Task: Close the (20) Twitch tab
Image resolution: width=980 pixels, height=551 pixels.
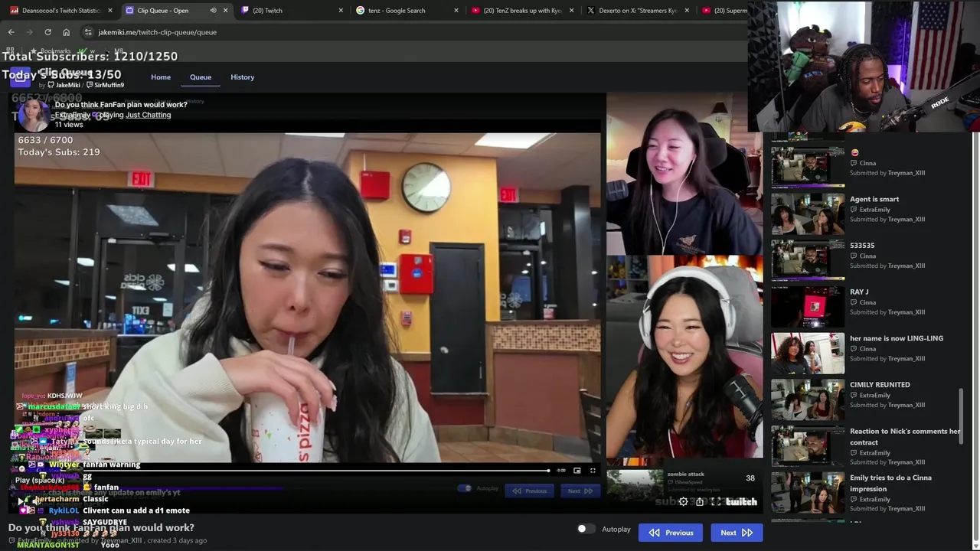Action: pyautogui.click(x=341, y=11)
